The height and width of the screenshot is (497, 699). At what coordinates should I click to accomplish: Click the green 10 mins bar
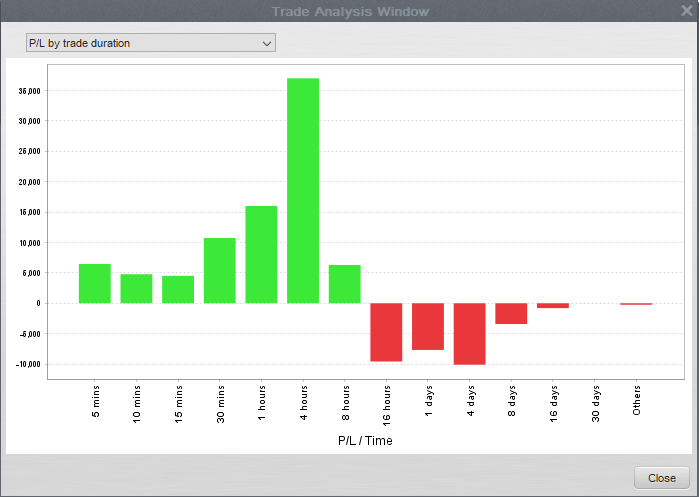(136, 289)
